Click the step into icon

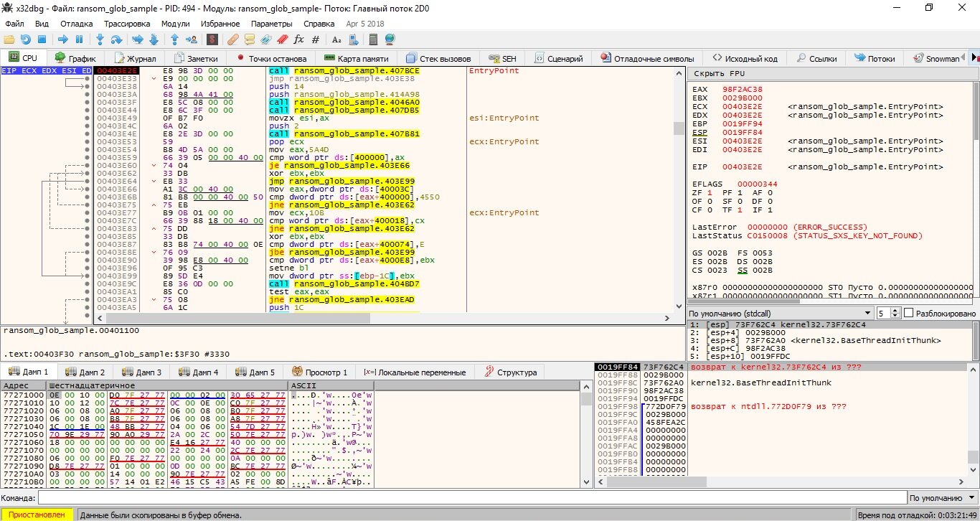100,39
